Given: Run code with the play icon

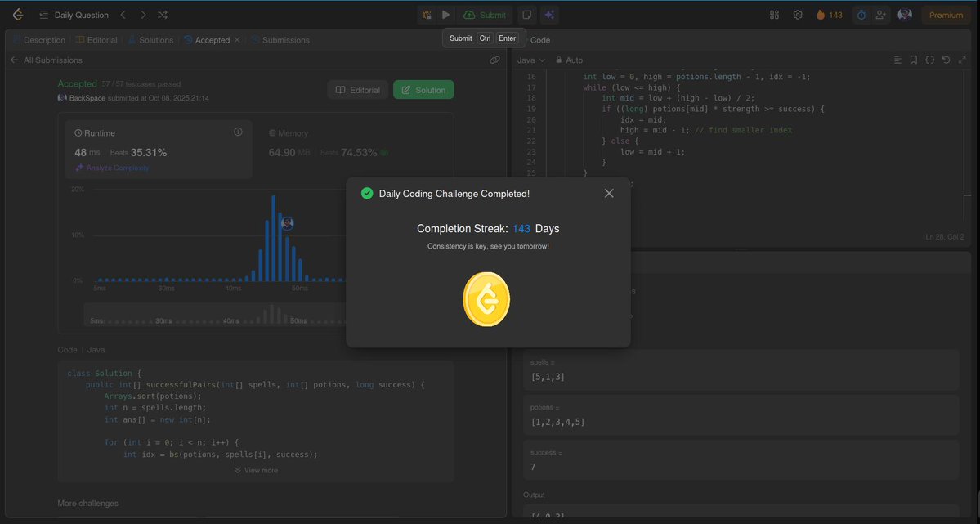Looking at the screenshot, I should click(445, 15).
